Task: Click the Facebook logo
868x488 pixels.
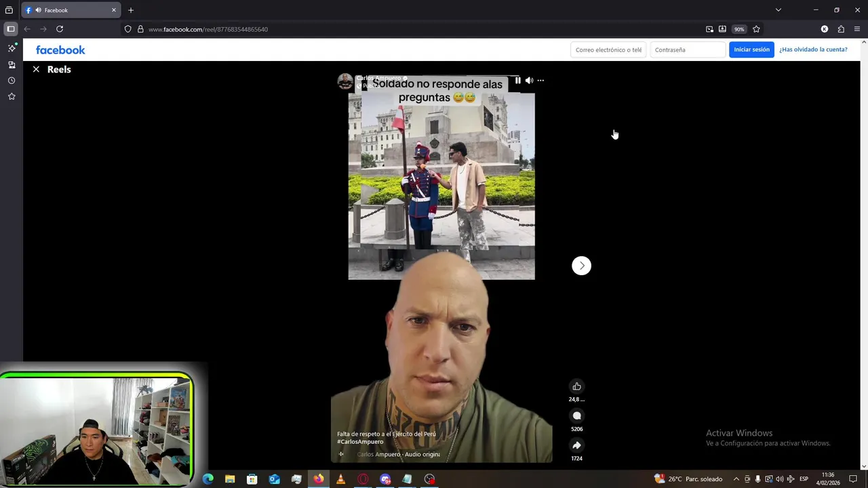Action: pyautogui.click(x=60, y=50)
